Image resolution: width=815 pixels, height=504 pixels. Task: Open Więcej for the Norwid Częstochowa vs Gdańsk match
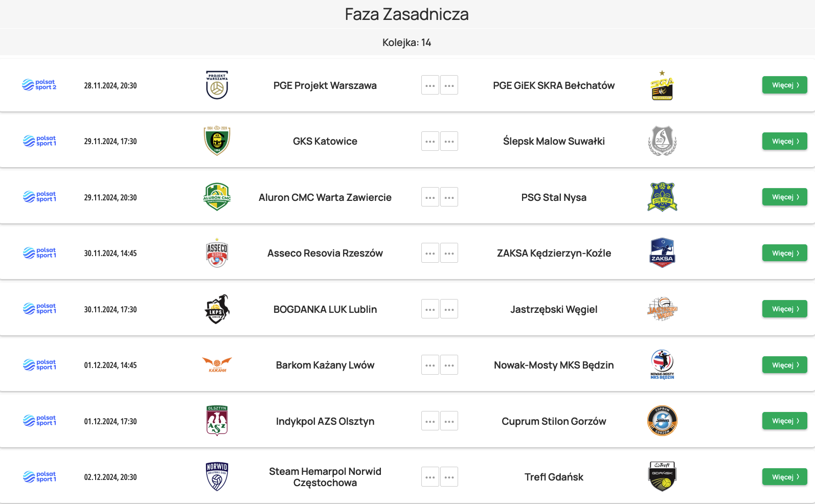pyautogui.click(x=784, y=477)
